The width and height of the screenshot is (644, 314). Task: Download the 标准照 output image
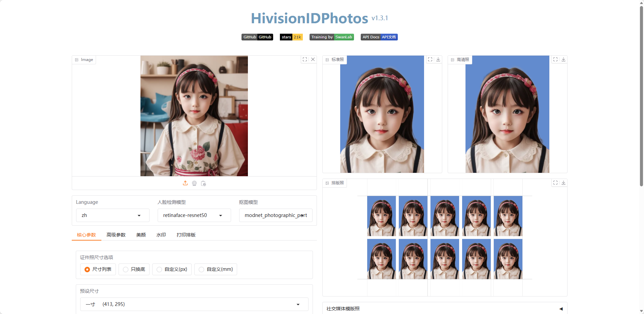(438, 59)
